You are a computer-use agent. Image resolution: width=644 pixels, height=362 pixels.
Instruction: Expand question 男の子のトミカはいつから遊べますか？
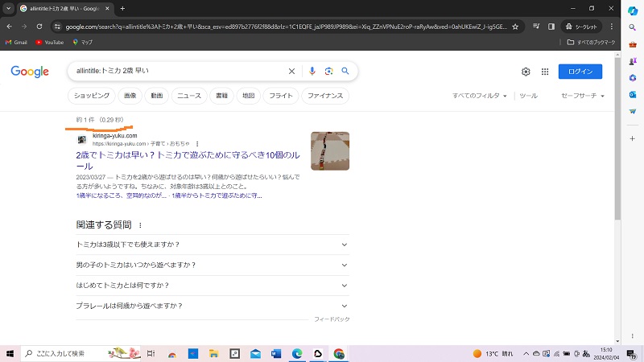(x=213, y=265)
